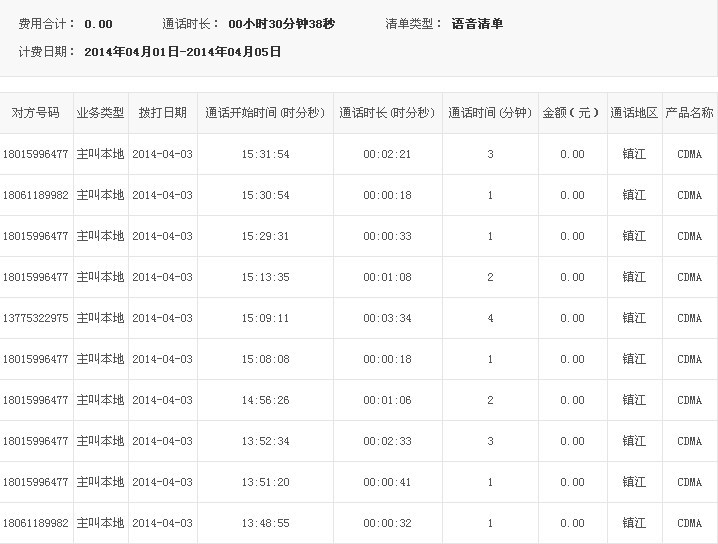This screenshot has width=718, height=544.
Task: Click the 拨打日期 column header
Action: coord(163,112)
